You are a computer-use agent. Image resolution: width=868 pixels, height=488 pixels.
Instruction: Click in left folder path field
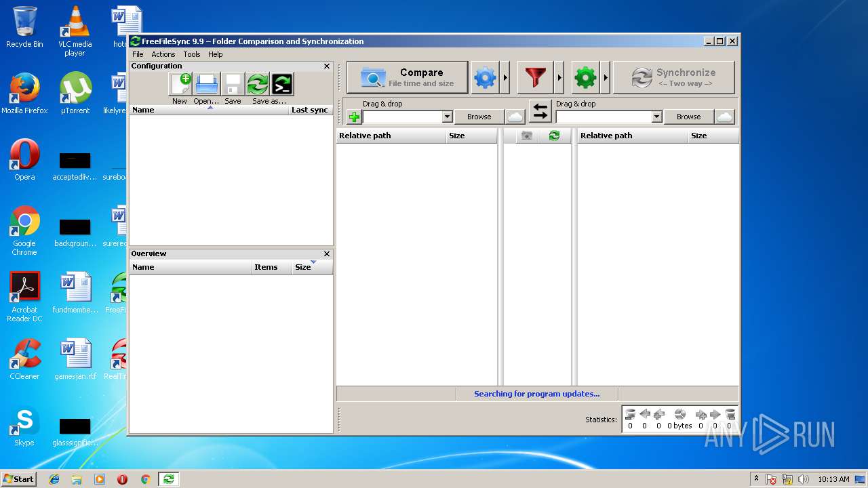403,117
